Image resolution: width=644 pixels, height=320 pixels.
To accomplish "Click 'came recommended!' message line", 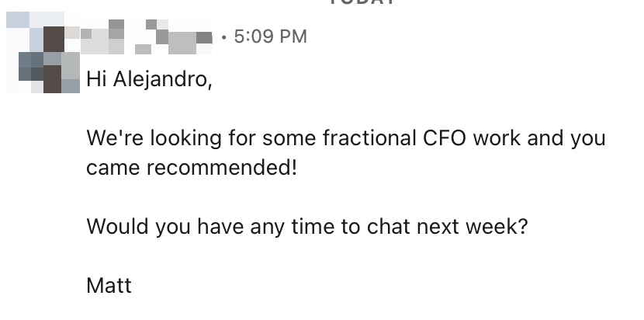I will 192,168.
